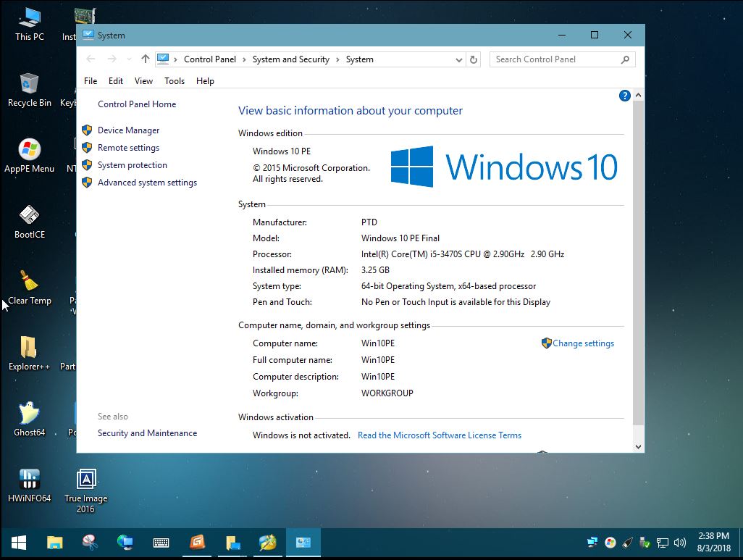
Task: Open the snipping scissors taskbar icon
Action: pyautogui.click(x=90, y=543)
